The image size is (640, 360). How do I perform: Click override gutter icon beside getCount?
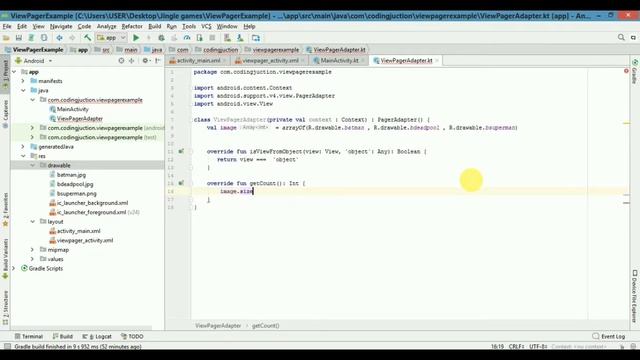point(181,183)
